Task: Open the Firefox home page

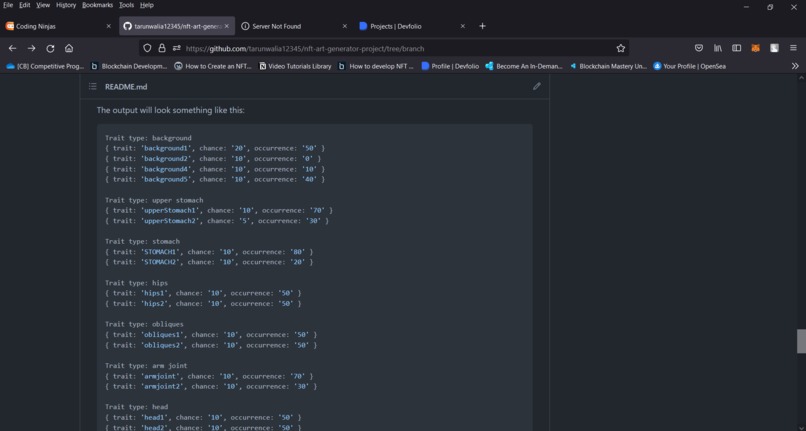Action: point(69,48)
